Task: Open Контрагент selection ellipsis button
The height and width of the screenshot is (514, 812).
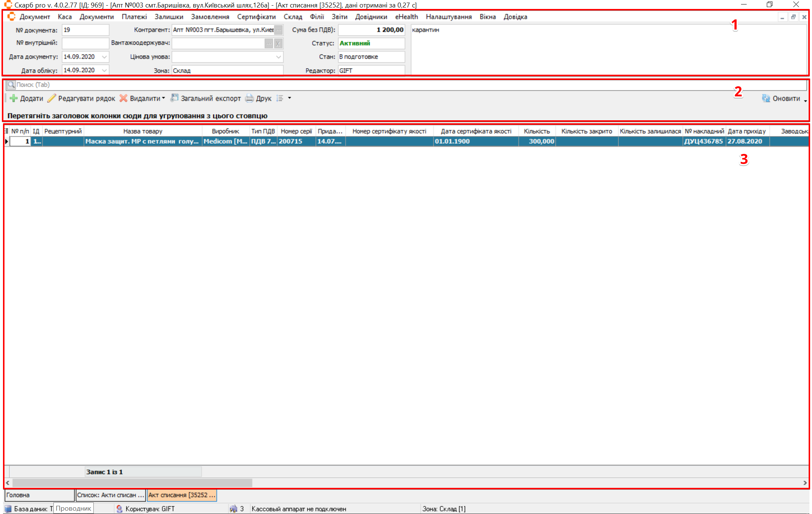Action: 278,30
